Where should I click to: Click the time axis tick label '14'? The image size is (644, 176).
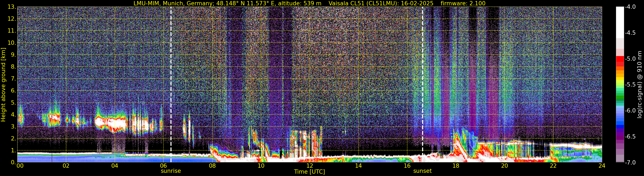point(358,166)
